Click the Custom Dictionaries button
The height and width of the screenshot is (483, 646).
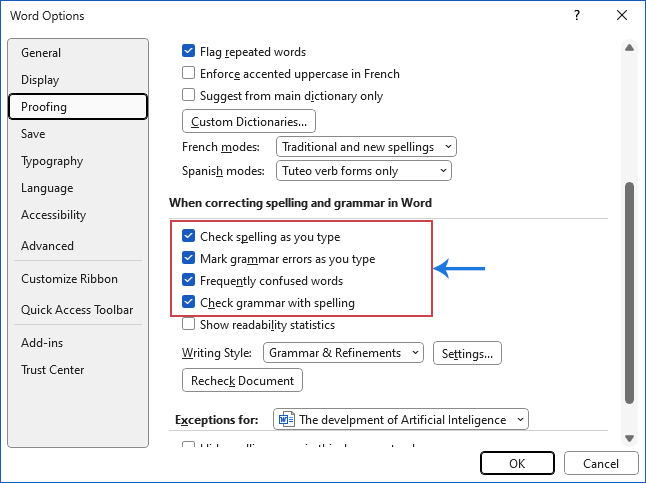(x=249, y=122)
